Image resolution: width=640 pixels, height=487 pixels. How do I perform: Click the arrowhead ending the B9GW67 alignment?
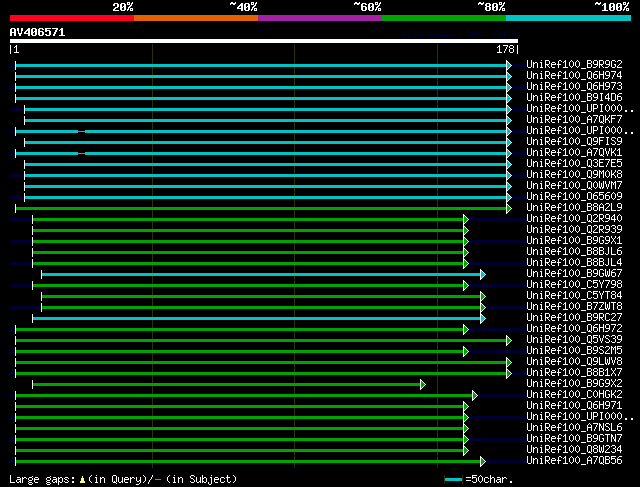point(483,275)
